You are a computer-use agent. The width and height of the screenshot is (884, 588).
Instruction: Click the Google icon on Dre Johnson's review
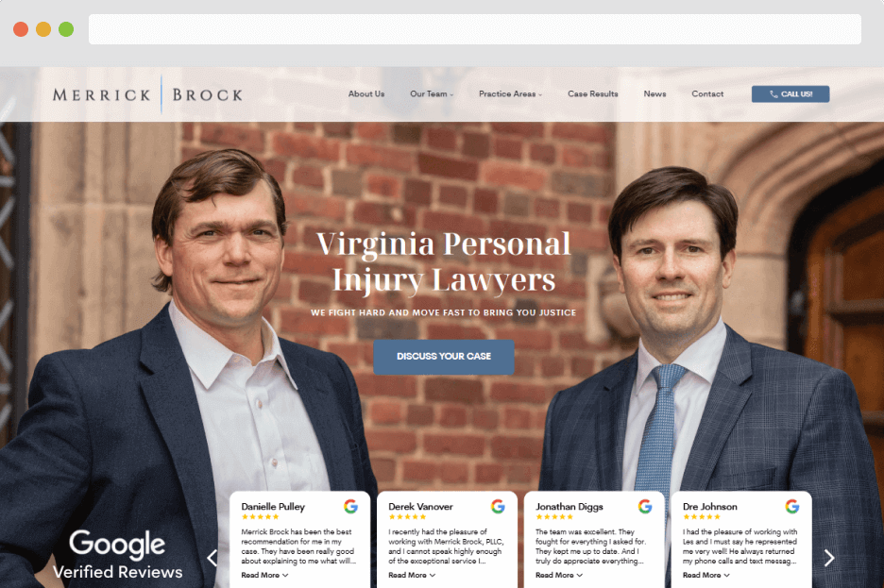coord(792,506)
